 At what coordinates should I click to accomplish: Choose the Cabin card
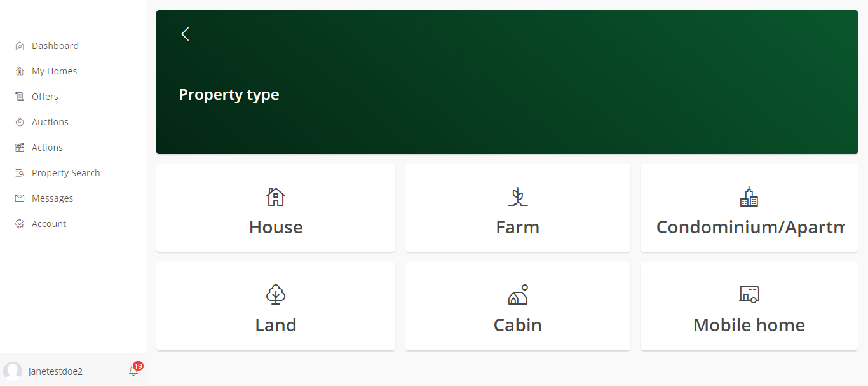click(518, 306)
